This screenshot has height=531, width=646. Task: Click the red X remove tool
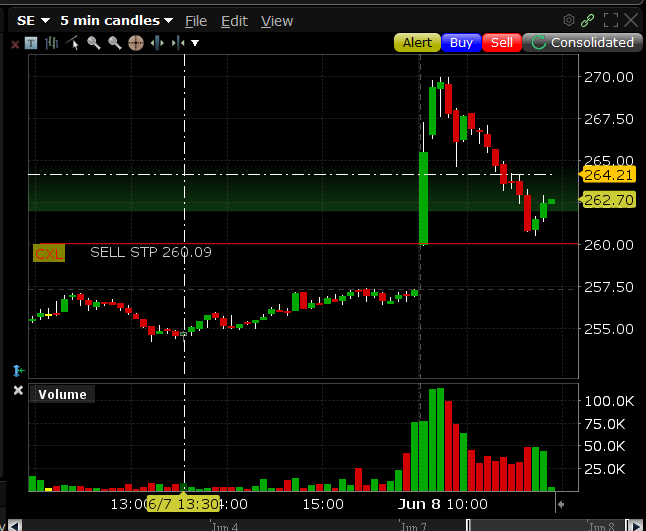(x=15, y=44)
